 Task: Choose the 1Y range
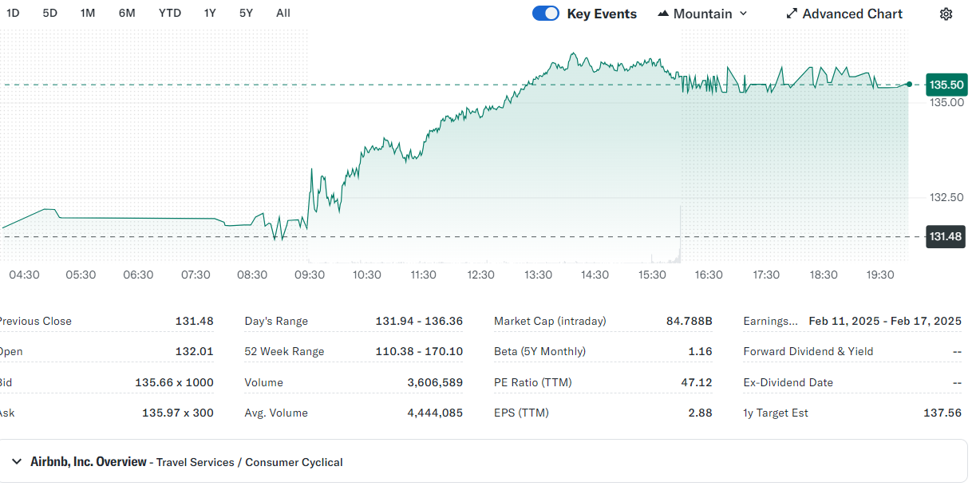210,13
